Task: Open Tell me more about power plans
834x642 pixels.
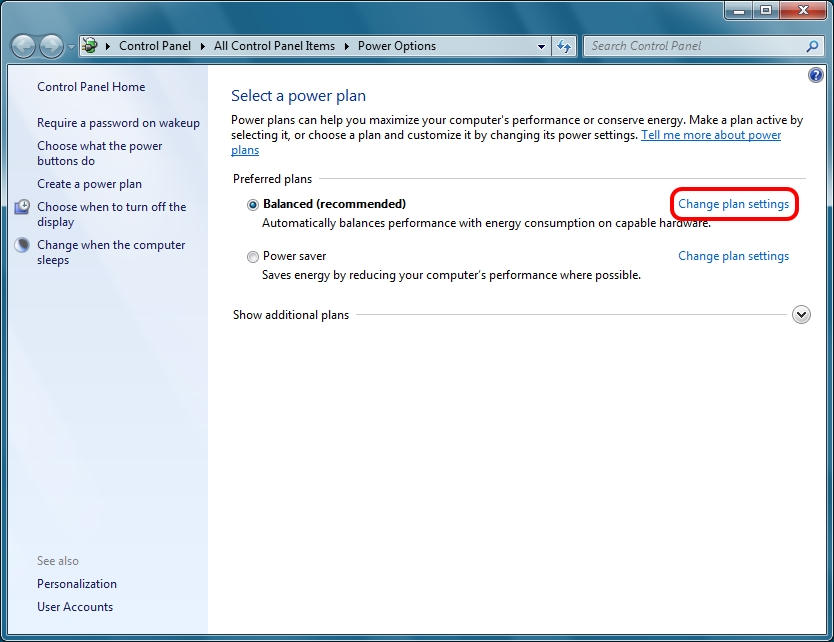Action: (x=711, y=135)
